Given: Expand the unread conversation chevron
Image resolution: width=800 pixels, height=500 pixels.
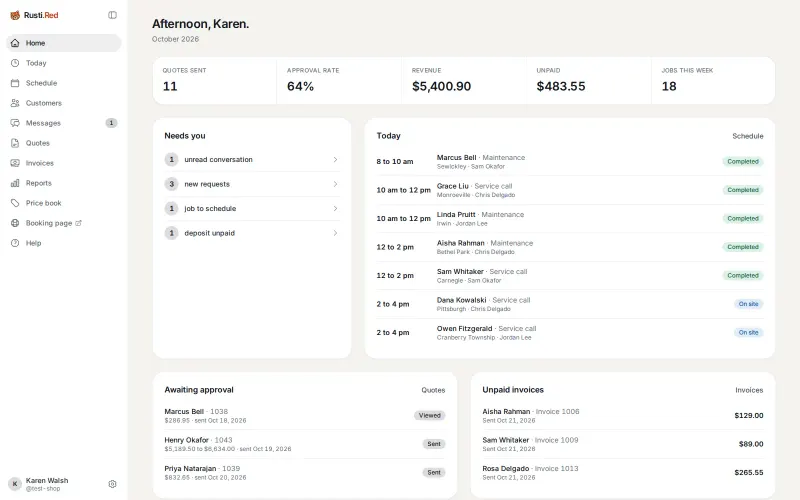Looking at the screenshot, I should [x=335, y=160].
